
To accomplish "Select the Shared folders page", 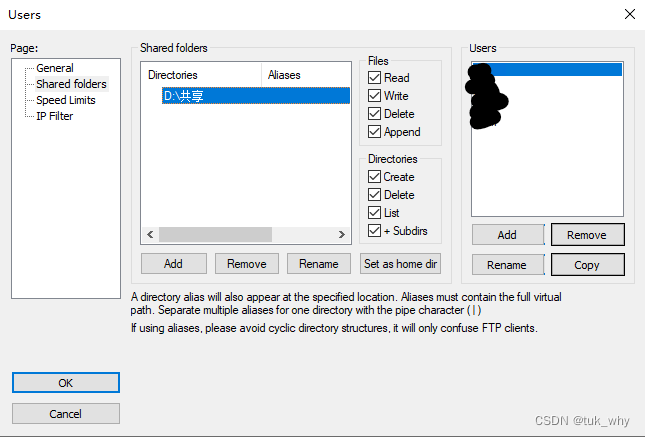I will [x=70, y=84].
